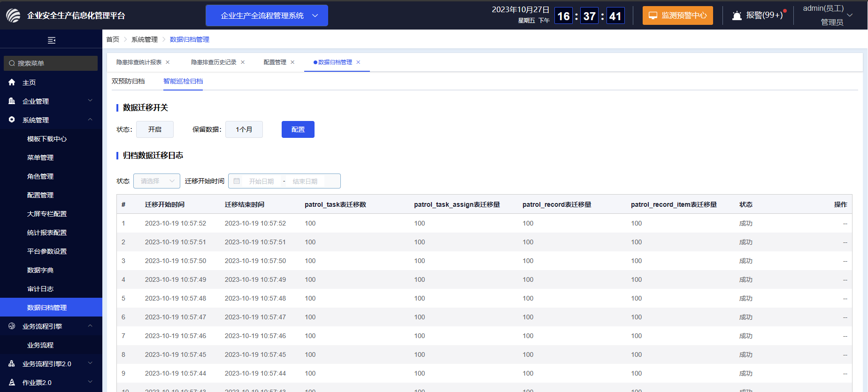Click the 搜索菜单 search field
Screen dimensions: 868x392
click(x=51, y=63)
